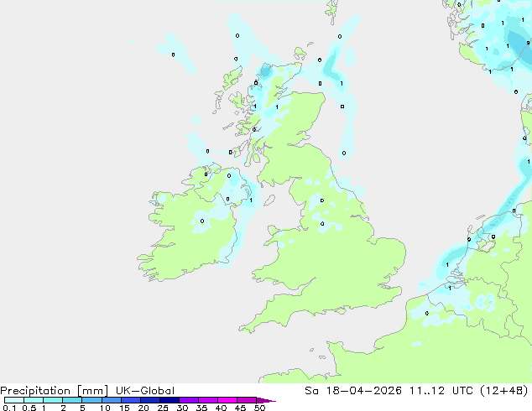Screen dimensions: 532x411
Task: Click the '0.5' legend scale label
Action: point(29,408)
